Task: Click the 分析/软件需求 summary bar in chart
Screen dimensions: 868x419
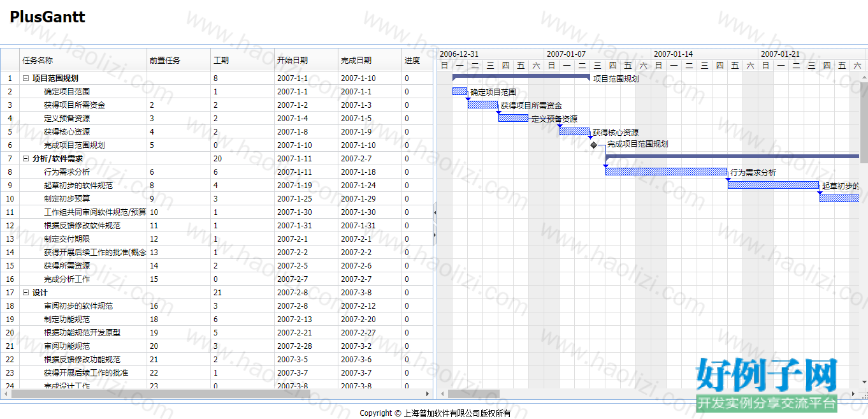Action: tap(732, 157)
